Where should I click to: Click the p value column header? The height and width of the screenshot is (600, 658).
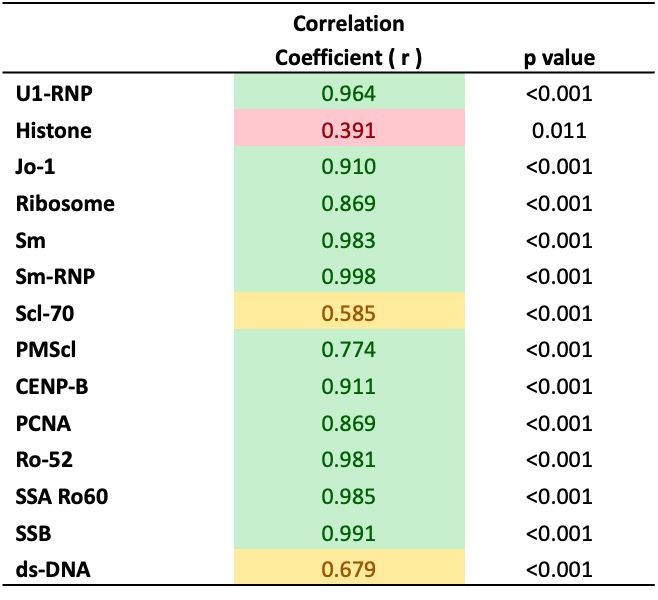tap(559, 59)
